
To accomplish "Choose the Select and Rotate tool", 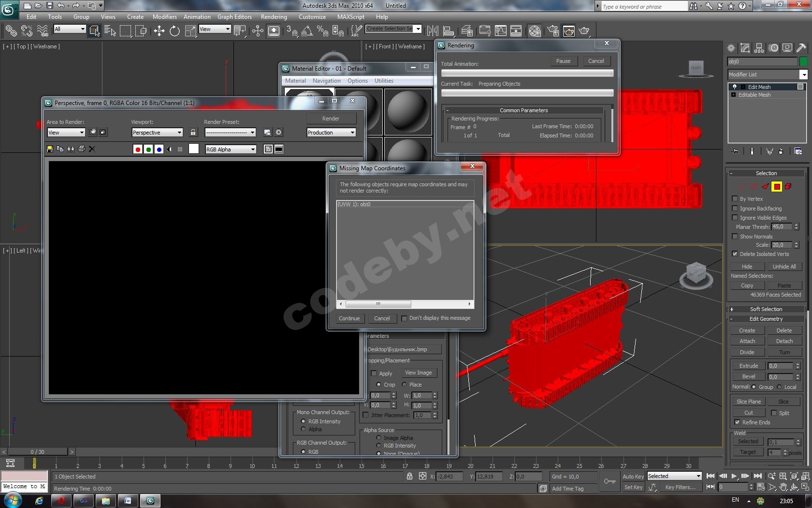I will click(x=174, y=31).
